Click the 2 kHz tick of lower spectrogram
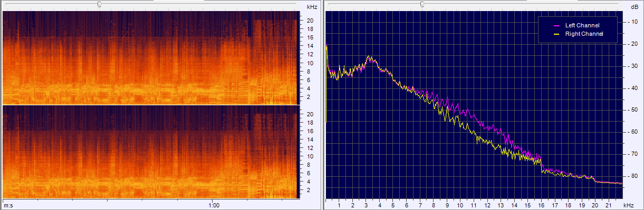The width and height of the screenshot is (644, 210). [312, 190]
